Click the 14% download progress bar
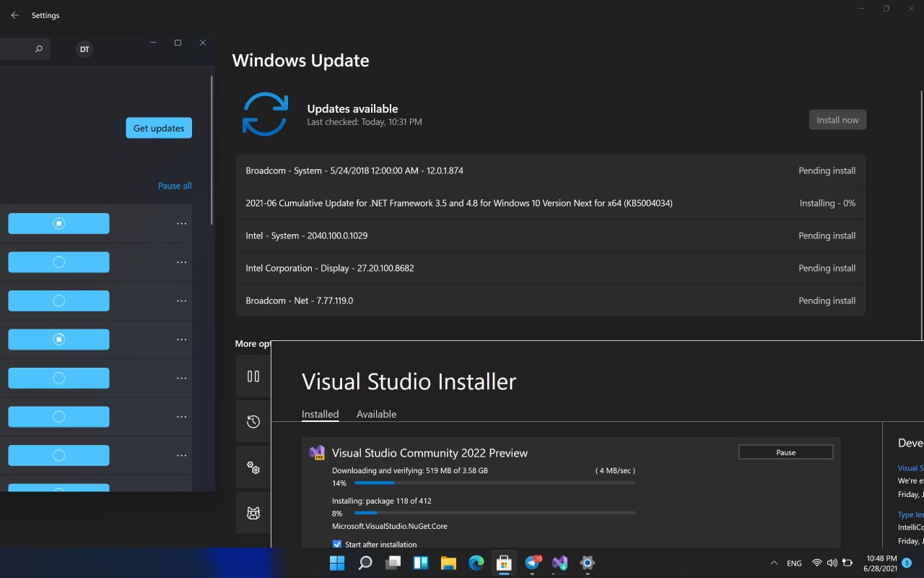The image size is (924, 578). [495, 483]
